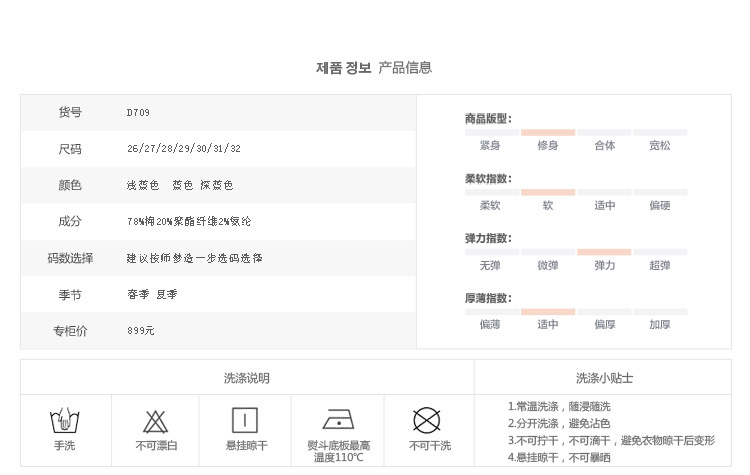Click the 成分 row label

point(70,221)
